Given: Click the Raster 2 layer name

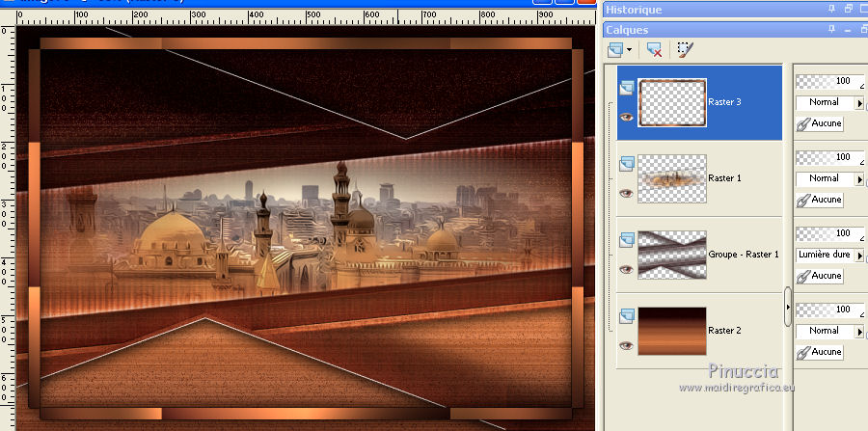Looking at the screenshot, I should 724,331.
